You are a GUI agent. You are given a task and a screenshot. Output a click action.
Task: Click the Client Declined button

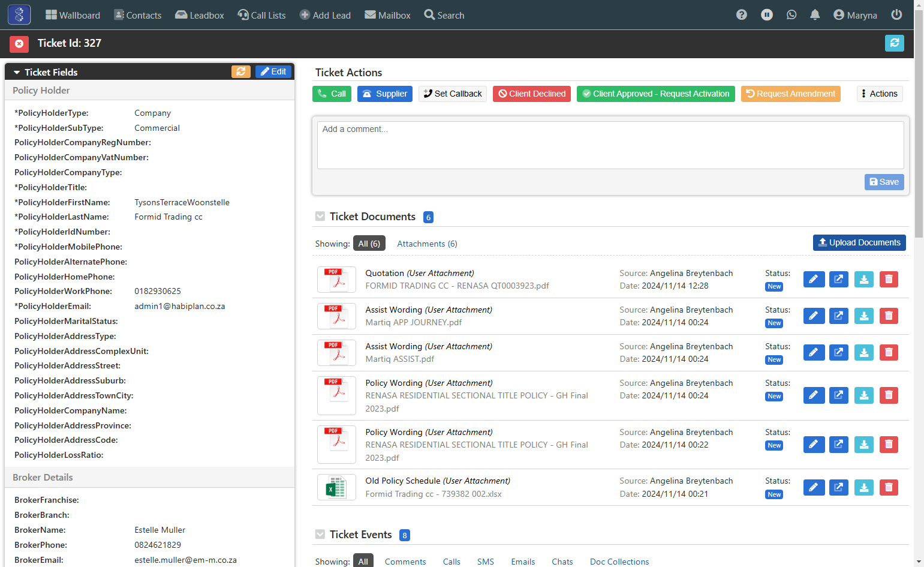coord(532,94)
